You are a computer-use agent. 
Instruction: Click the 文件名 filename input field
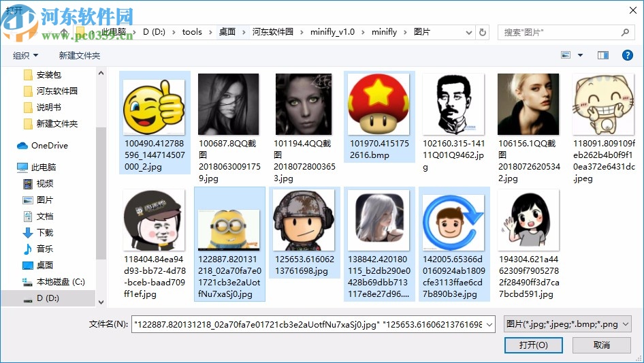[x=313, y=324]
